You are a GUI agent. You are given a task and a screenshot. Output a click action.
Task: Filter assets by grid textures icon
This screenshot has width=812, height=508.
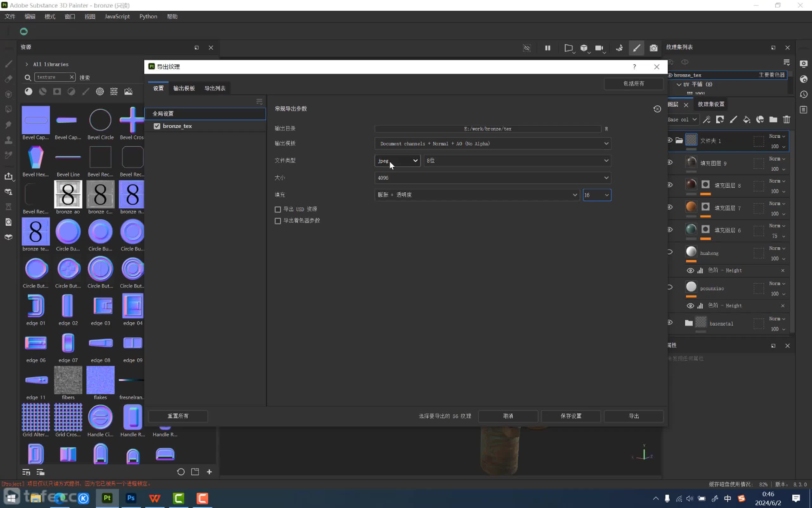click(x=114, y=91)
